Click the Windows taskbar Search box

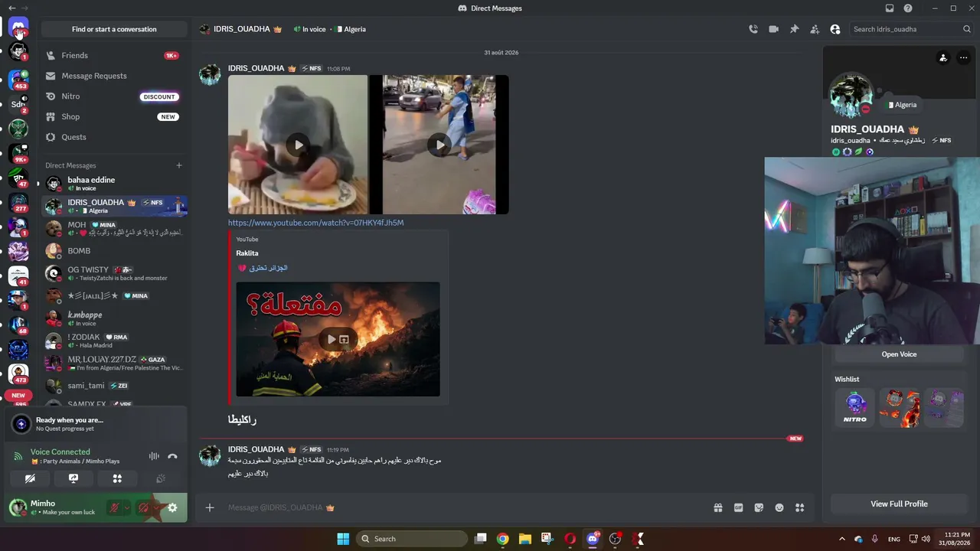(x=413, y=539)
